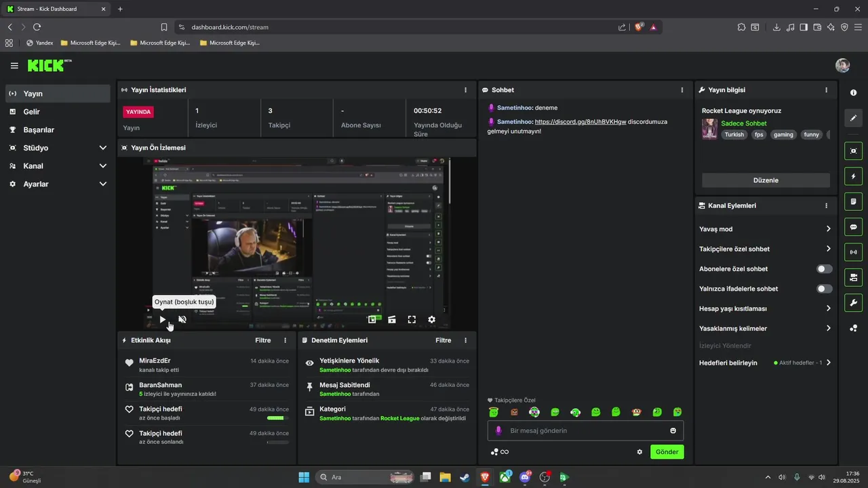The height and width of the screenshot is (488, 868).
Task: Toggle Abonelere özel sohbet switch
Action: tap(824, 269)
